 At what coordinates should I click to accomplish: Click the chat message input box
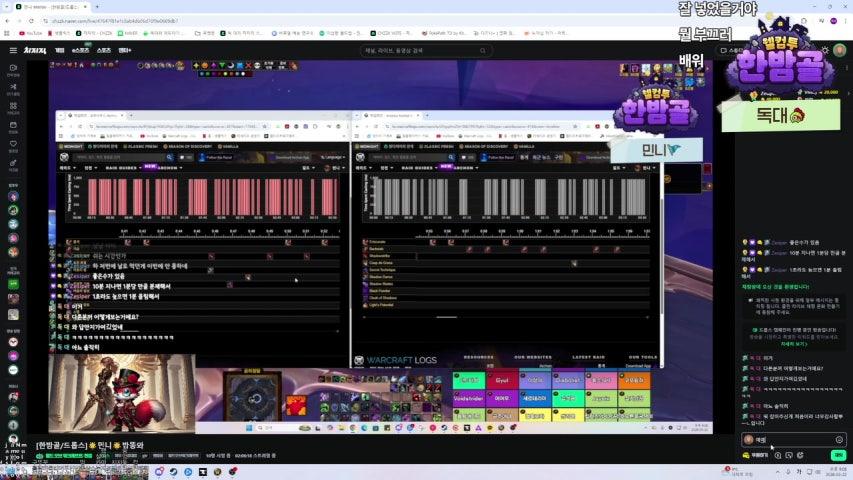tap(790, 439)
